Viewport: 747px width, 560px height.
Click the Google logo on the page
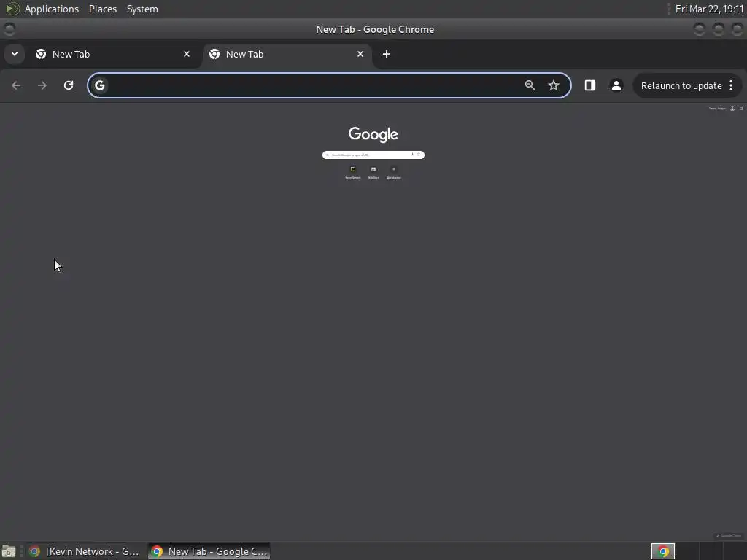tap(373, 135)
